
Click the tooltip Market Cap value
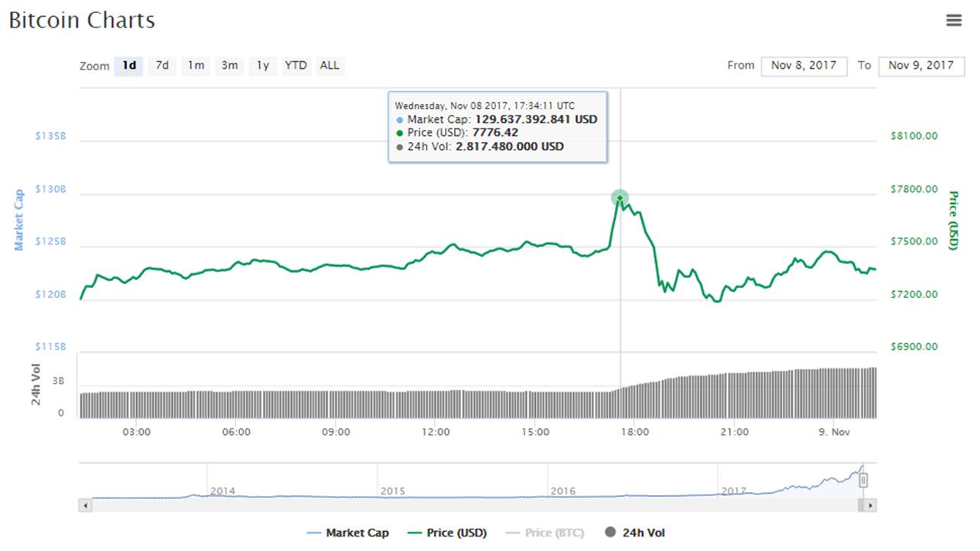pos(536,120)
